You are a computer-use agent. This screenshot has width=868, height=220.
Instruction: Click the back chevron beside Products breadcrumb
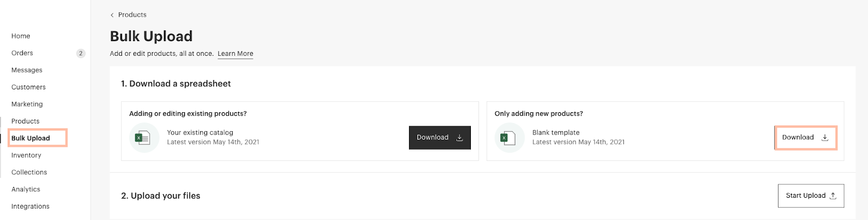click(112, 15)
